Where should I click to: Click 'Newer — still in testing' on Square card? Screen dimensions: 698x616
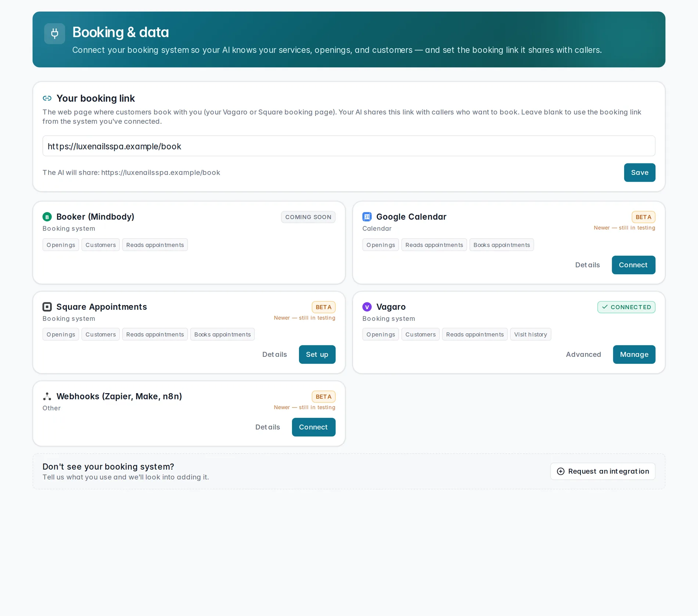coord(305,318)
